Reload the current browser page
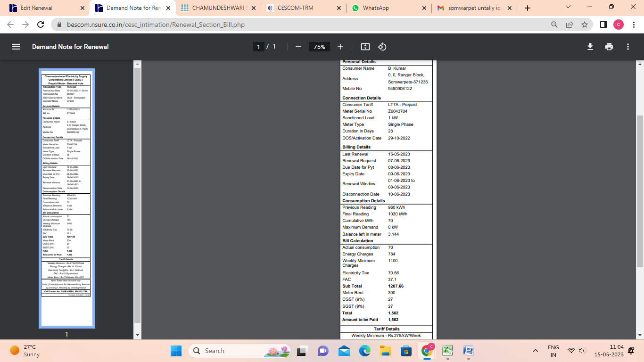644x362 pixels. [x=41, y=25]
